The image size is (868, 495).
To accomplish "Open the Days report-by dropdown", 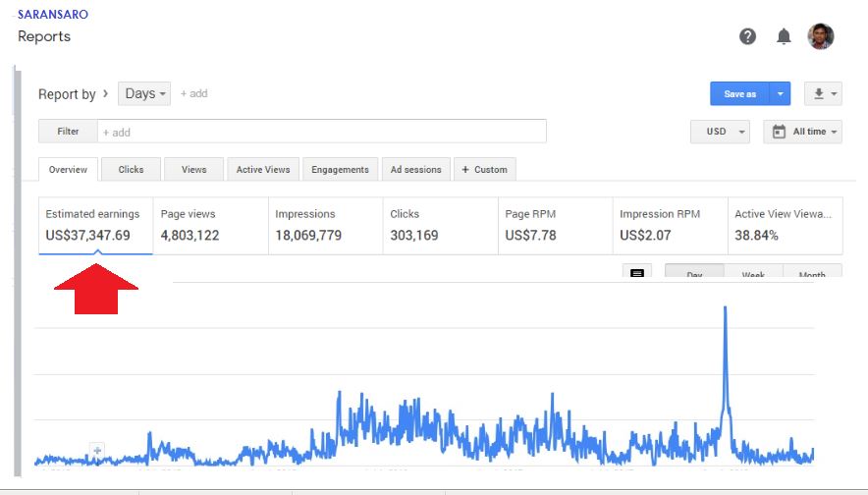I will coord(144,94).
